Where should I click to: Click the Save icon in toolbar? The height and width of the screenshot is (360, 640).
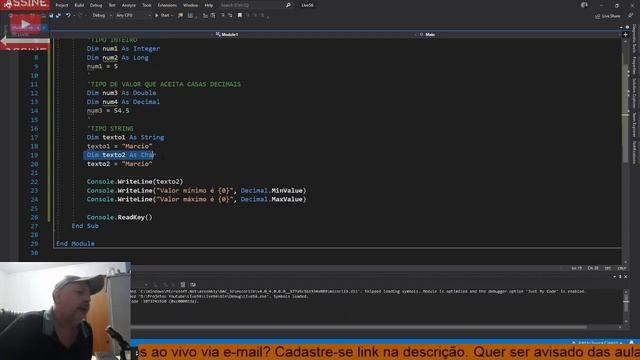51,16
